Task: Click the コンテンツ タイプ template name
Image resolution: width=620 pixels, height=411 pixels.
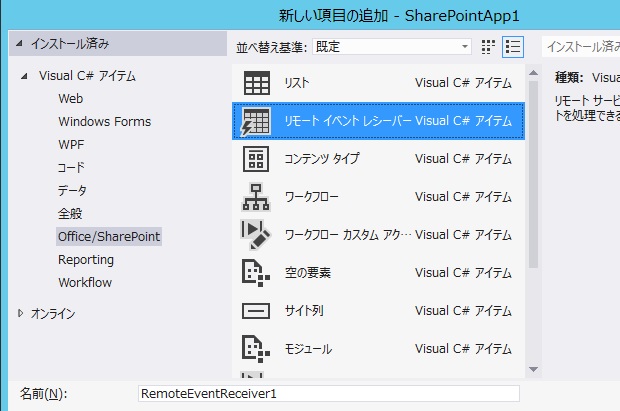Action: (x=322, y=159)
